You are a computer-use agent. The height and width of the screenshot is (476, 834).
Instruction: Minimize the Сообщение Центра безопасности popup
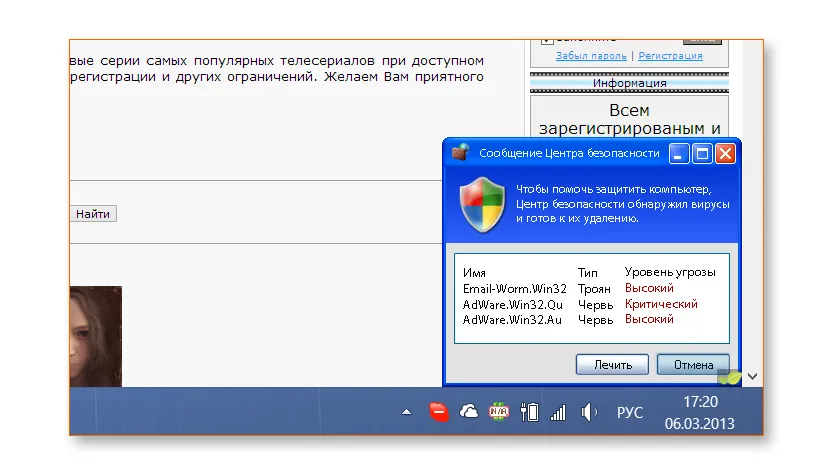coord(679,154)
